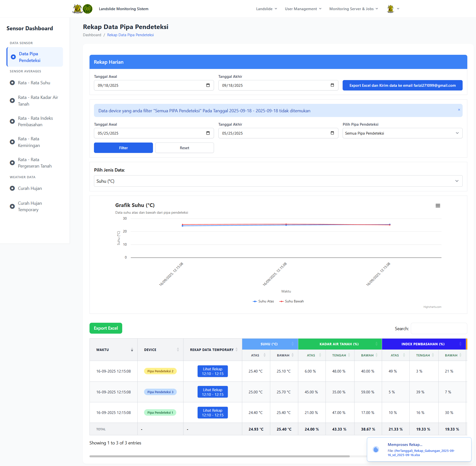The image size is (476, 466).
Task: Open the chart hamburger context menu
Action: 438,205
